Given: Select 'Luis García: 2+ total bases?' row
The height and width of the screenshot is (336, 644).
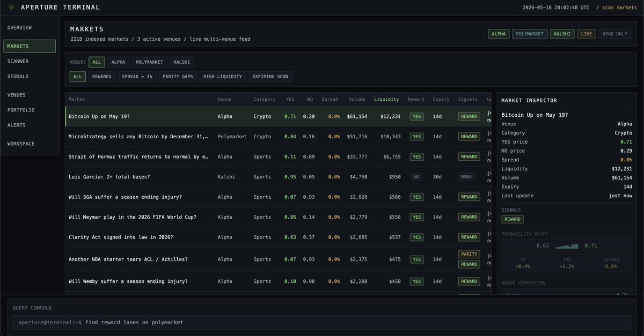Looking at the screenshot, I should [278, 177].
